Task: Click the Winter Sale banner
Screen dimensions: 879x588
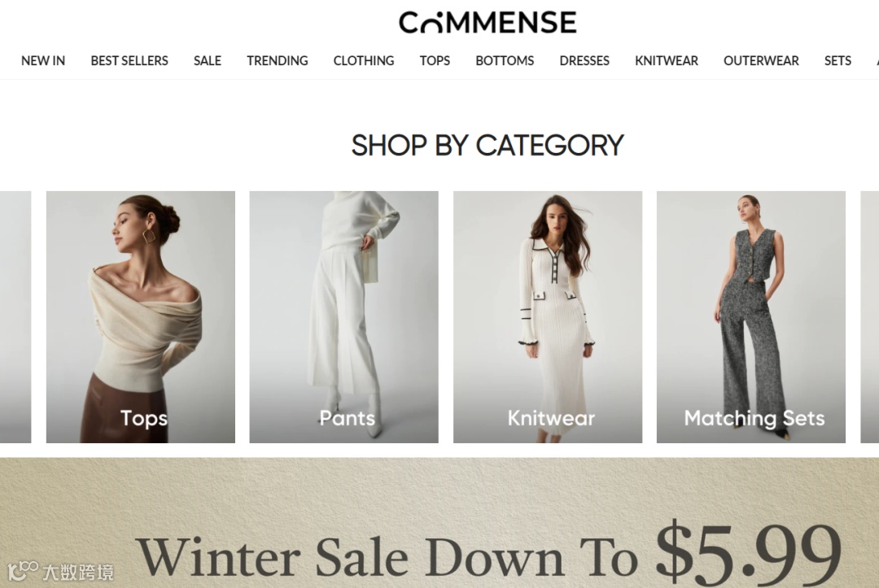Action: [439, 523]
